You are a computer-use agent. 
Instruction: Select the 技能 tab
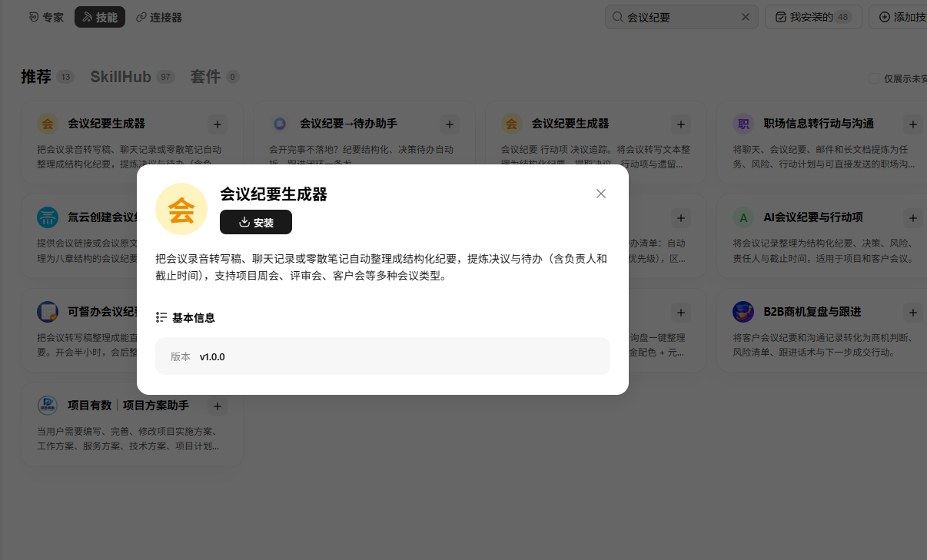100,17
